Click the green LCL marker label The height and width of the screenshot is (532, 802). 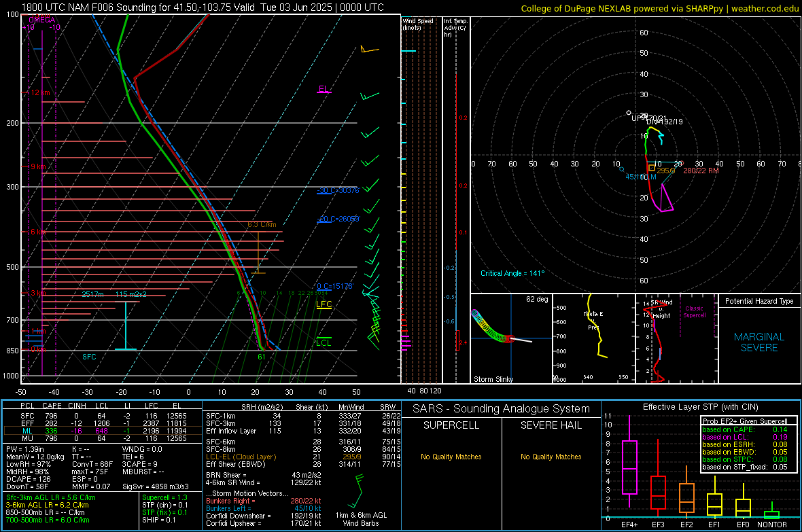click(324, 342)
